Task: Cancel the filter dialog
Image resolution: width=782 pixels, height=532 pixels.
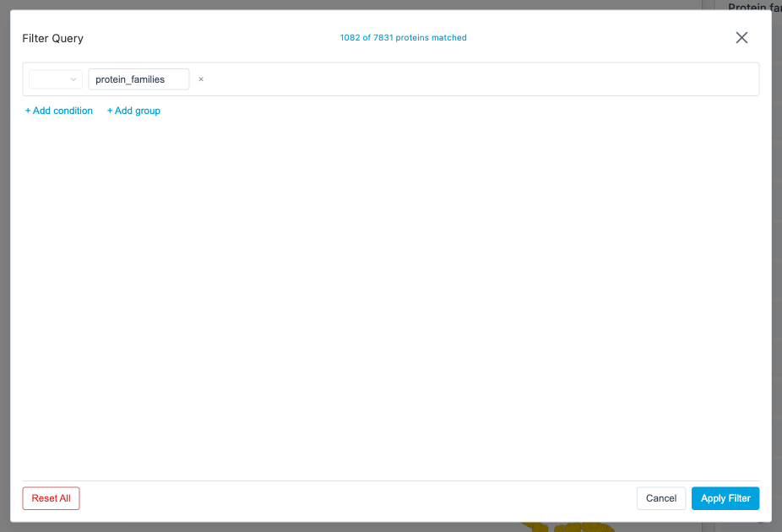Action: 660,498
